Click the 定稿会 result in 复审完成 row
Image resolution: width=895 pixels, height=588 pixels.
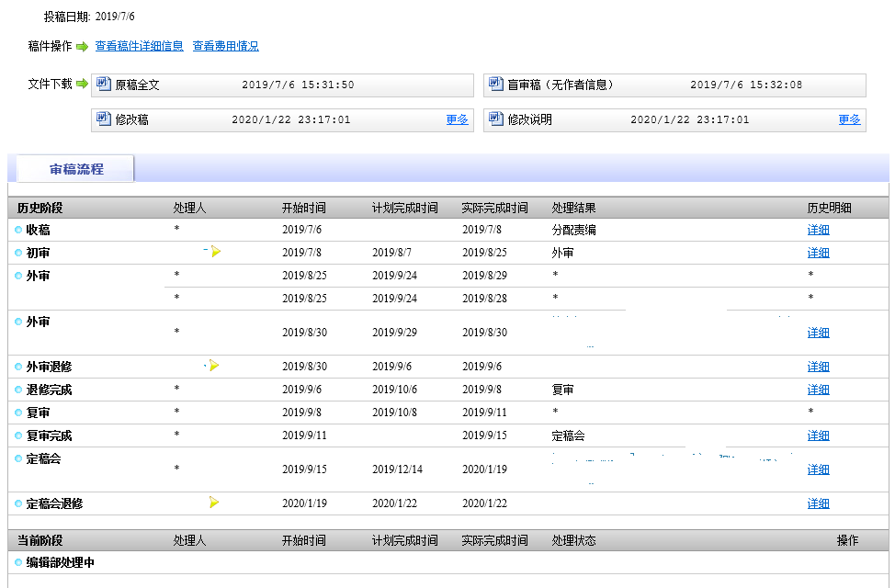point(568,435)
